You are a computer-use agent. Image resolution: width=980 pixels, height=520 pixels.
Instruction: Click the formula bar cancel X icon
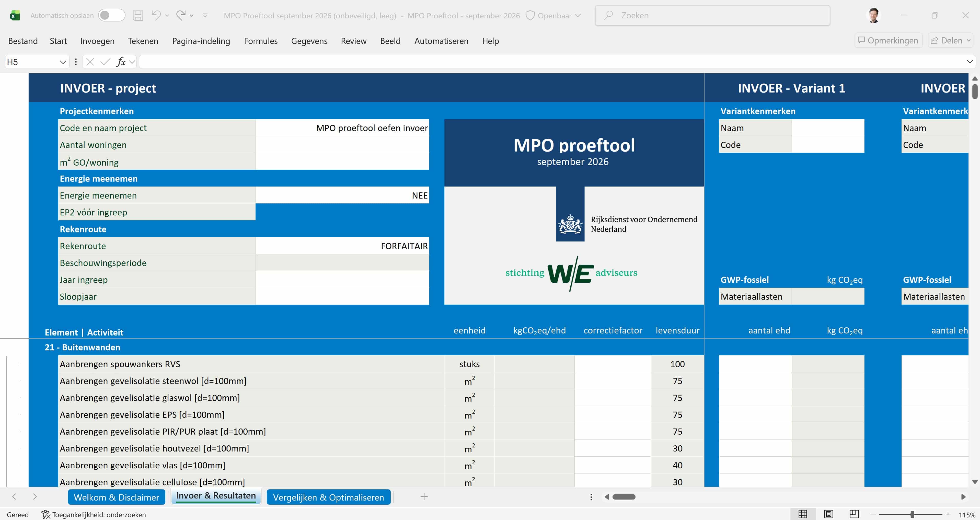pos(90,62)
